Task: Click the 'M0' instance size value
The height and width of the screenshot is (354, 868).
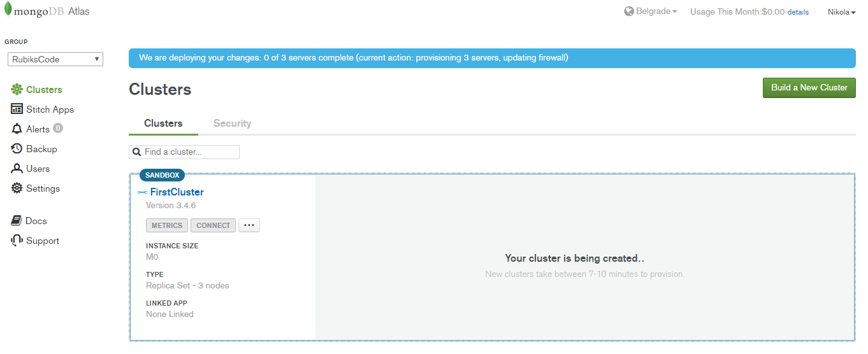Action: point(152,257)
